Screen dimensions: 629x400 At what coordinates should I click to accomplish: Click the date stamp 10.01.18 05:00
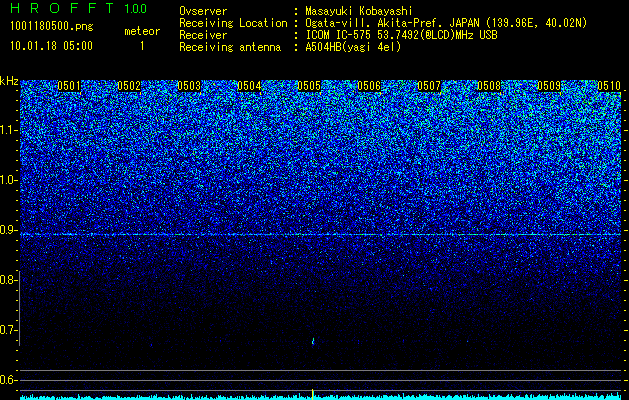point(51,46)
